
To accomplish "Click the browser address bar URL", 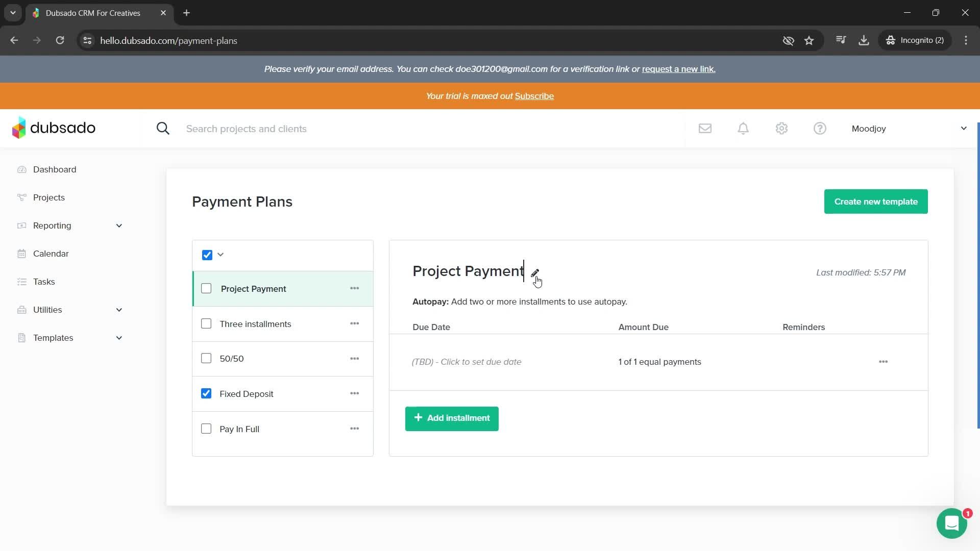I will pyautogui.click(x=168, y=40).
